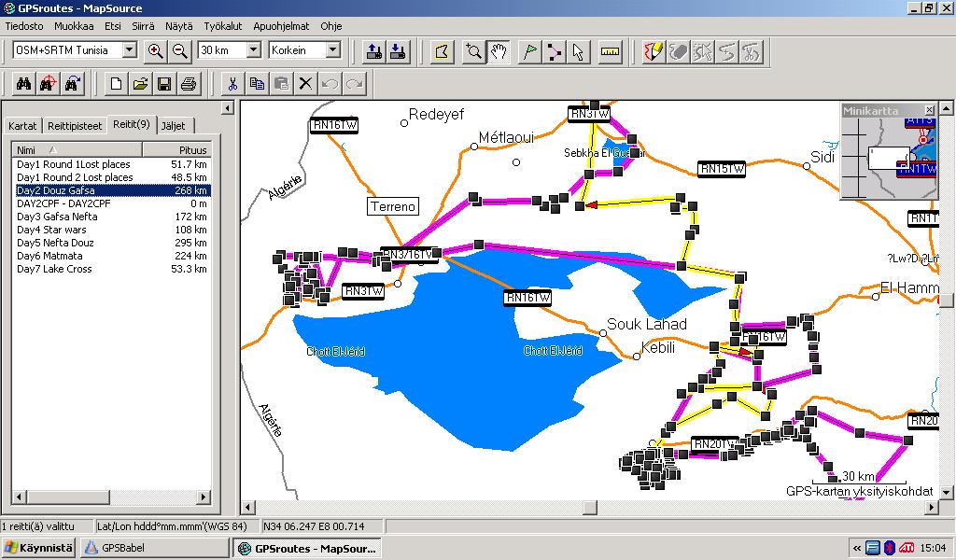Viewport: 956px width, 560px height.
Task: Click the Save disk icon
Action: pos(164,84)
